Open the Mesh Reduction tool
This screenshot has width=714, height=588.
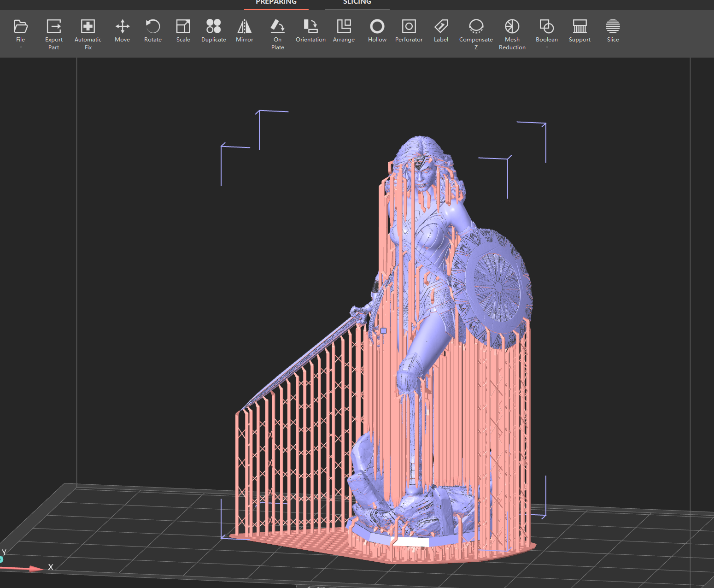(x=512, y=34)
